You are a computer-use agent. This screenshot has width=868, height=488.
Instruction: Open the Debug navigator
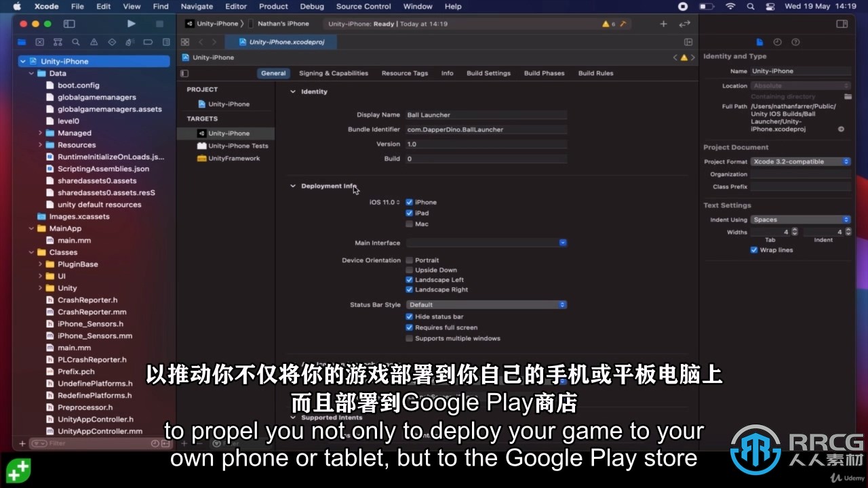click(x=130, y=42)
